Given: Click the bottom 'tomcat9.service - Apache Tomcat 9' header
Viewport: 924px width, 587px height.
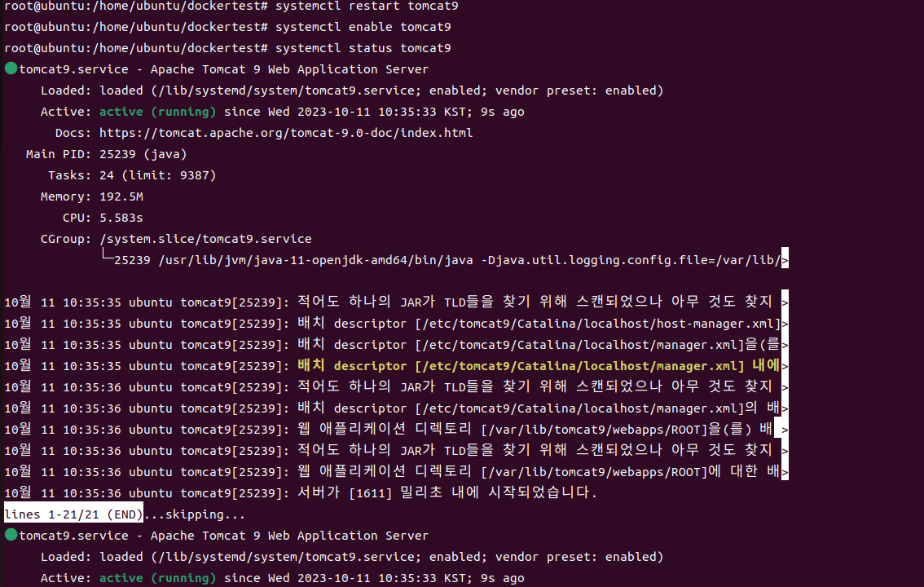Looking at the screenshot, I should [223, 536].
